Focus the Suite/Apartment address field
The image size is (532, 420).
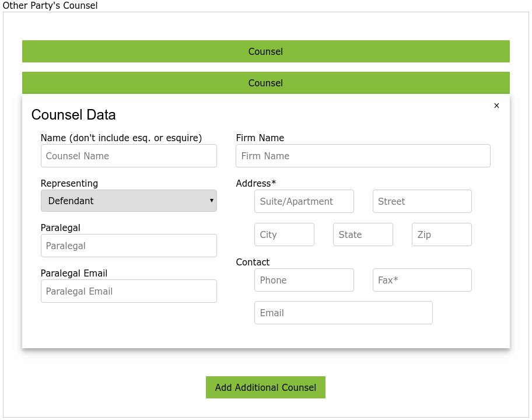pos(304,201)
